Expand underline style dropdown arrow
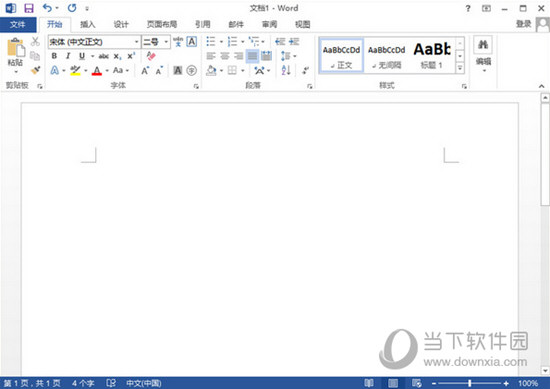This screenshot has width=550, height=389. 92,56
